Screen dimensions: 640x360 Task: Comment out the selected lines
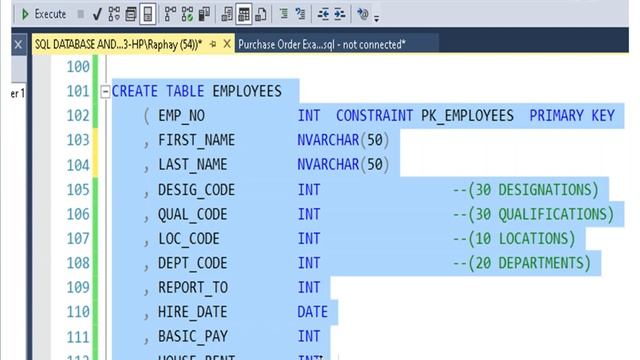click(284, 14)
